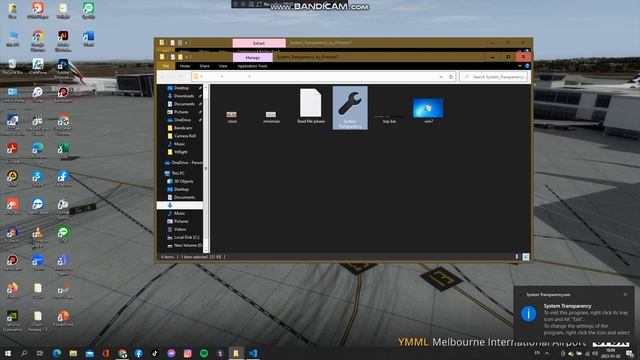
Task: Click the navigation pane vertical scrollbar
Action: 206,168
